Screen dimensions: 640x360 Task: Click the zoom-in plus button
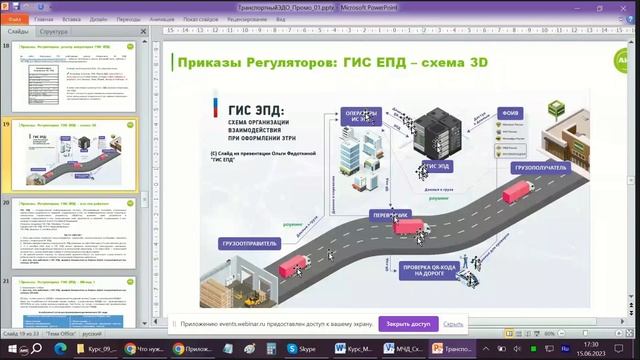[619, 333]
